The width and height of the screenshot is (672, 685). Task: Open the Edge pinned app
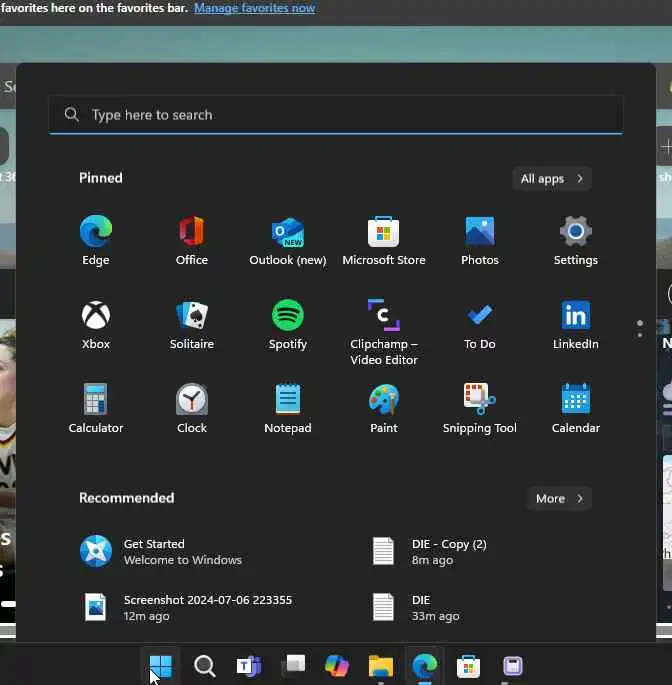tap(96, 240)
